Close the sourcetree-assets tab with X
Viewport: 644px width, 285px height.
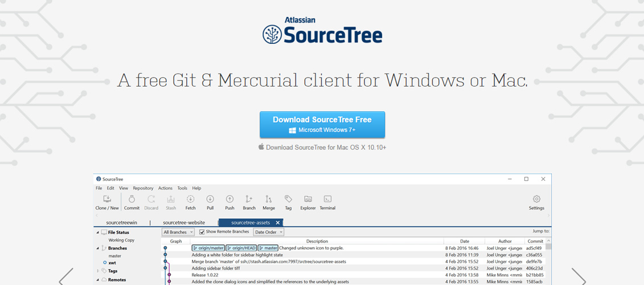pos(278,222)
